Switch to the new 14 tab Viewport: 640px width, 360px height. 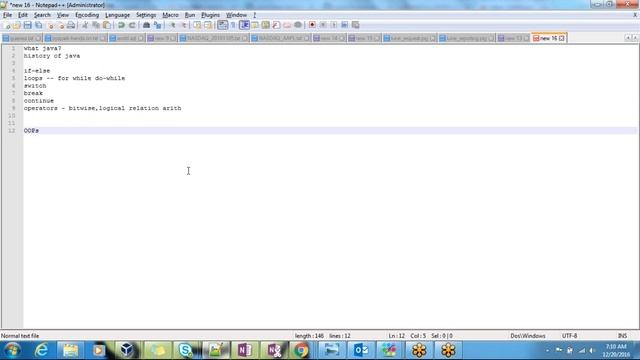pyautogui.click(x=329, y=38)
